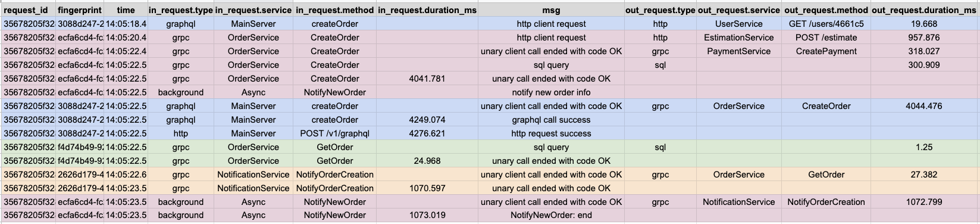Select the out_request.type column header
This screenshot has width=980, height=224.
[660, 10]
